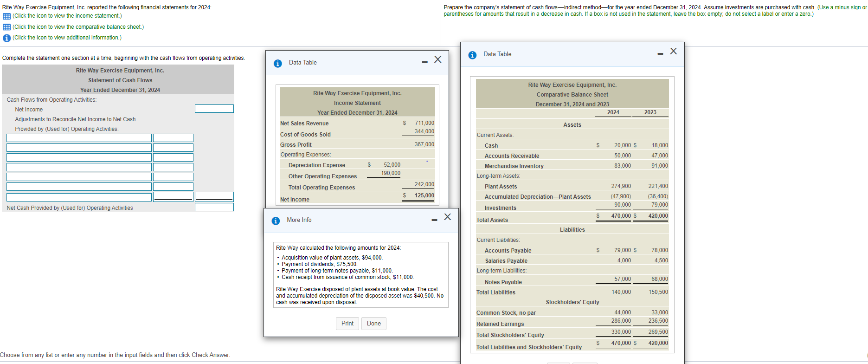Click the income statement link text
The width and height of the screenshot is (868, 364).
tap(67, 16)
